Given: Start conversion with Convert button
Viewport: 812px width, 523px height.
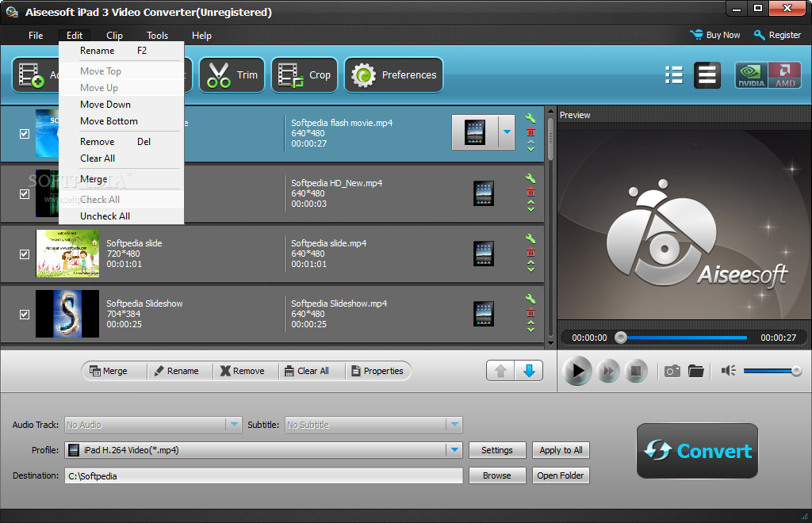Looking at the screenshot, I should (697, 451).
